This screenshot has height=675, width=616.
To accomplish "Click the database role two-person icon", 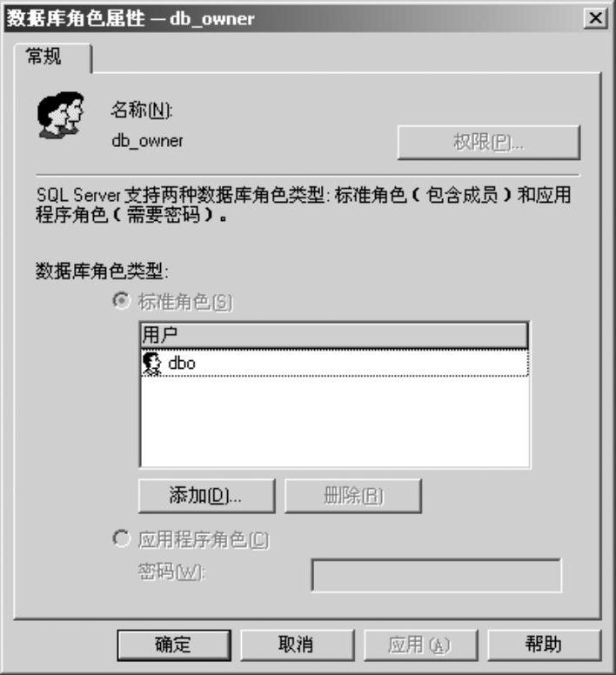I will click(60, 115).
